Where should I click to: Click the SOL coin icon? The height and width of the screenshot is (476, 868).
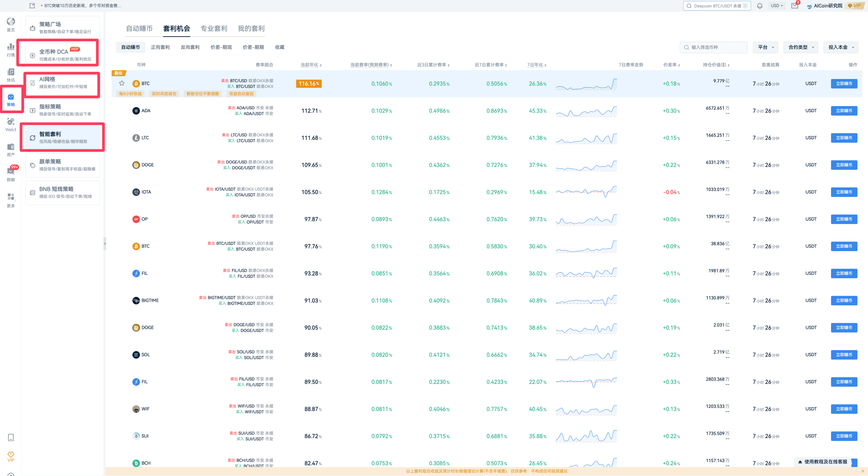(x=136, y=354)
